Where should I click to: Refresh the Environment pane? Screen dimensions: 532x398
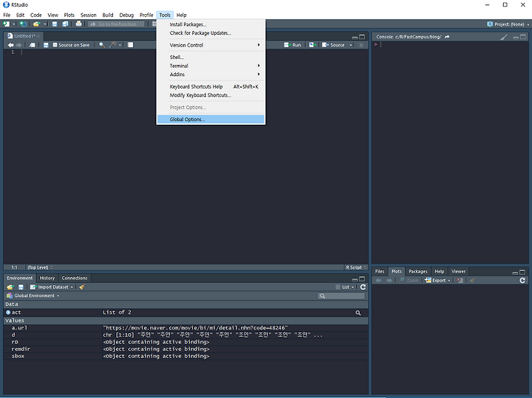(363, 287)
